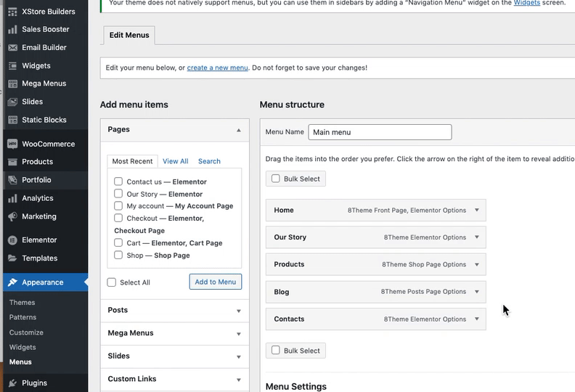This screenshot has height=392, width=575.
Task: Select the Portfolio sidebar icon
Action: pyautogui.click(x=12, y=180)
